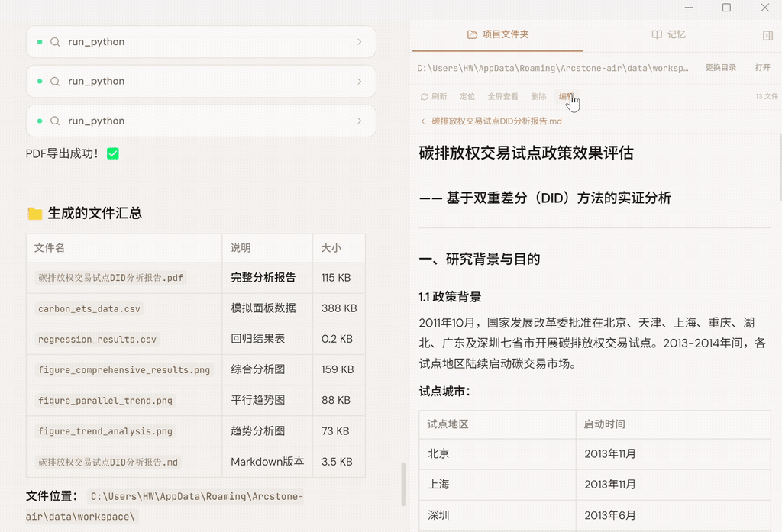
Task: Click the chat panel vertical scrollbar
Action: pyautogui.click(x=403, y=484)
